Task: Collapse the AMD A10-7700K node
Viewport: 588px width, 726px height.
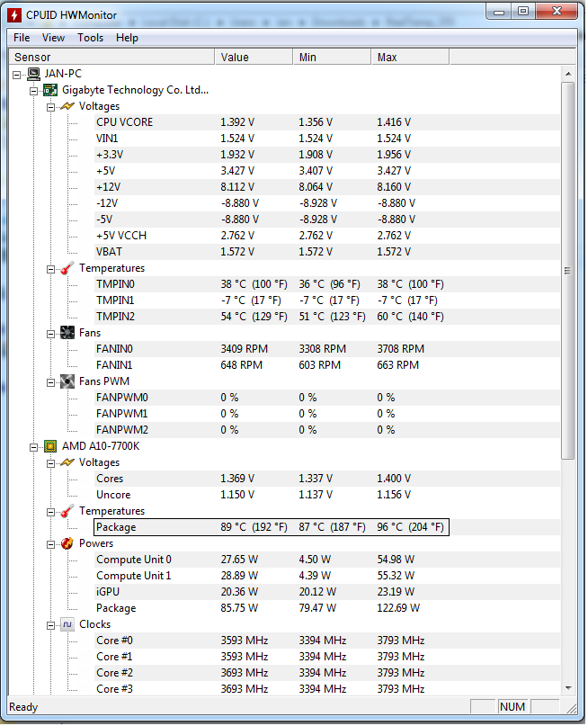Action: click(34, 447)
